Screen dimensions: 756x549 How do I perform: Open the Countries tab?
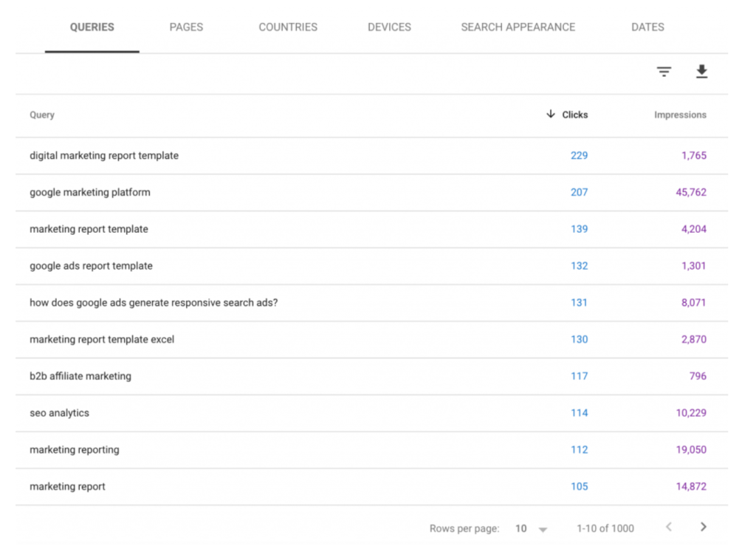288,27
